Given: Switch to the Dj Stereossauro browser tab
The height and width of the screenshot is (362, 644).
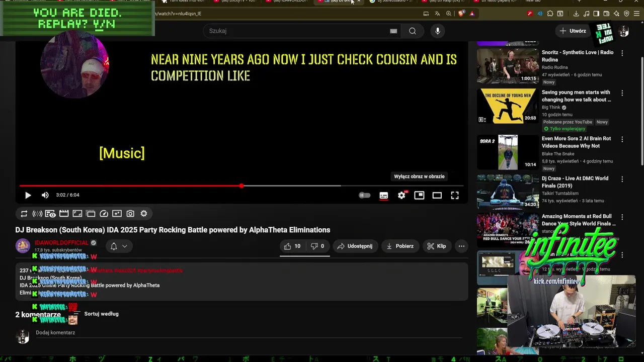Looking at the screenshot, I should tap(390, 2).
